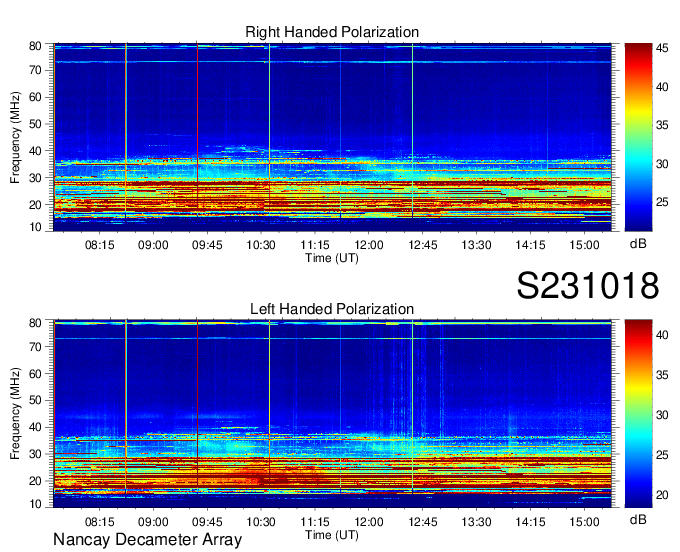The image size is (680, 552).
Task: Click the 13:30 time tick on the Right Handed plot
Action: pyautogui.click(x=476, y=245)
